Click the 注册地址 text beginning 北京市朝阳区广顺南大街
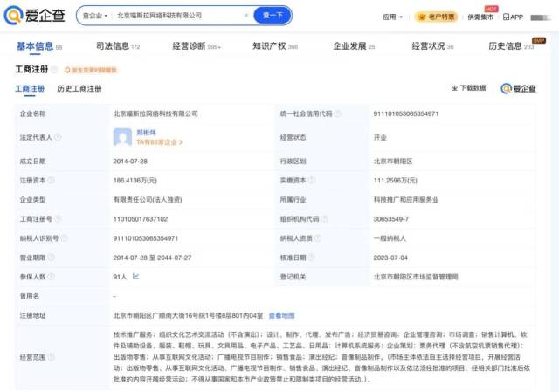 [189, 315]
